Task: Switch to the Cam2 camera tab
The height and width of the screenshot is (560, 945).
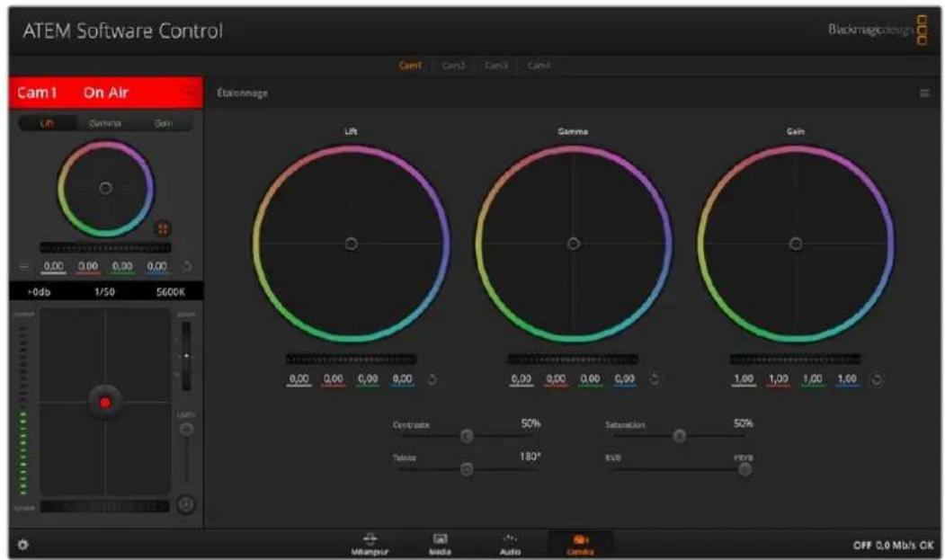Action: click(x=453, y=65)
